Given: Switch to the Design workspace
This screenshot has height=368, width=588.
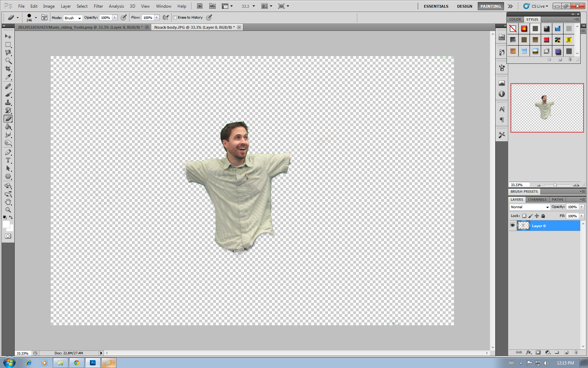Looking at the screenshot, I should (x=464, y=6).
